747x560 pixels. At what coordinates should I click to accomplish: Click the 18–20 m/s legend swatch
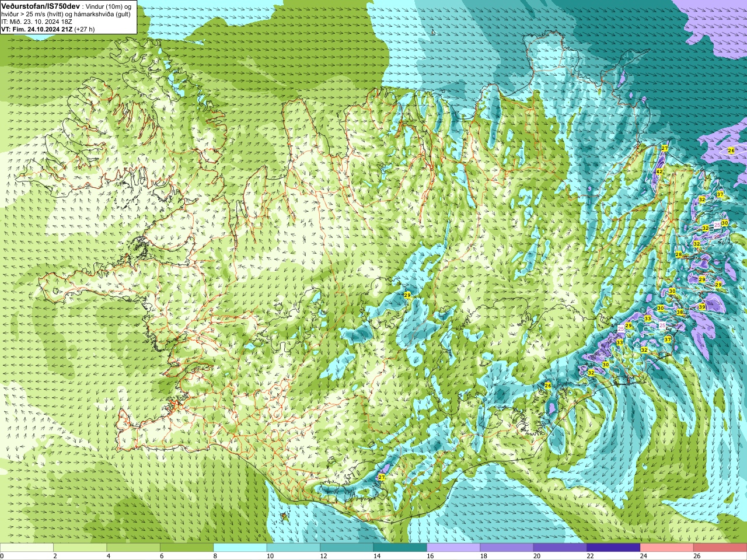coord(507,548)
